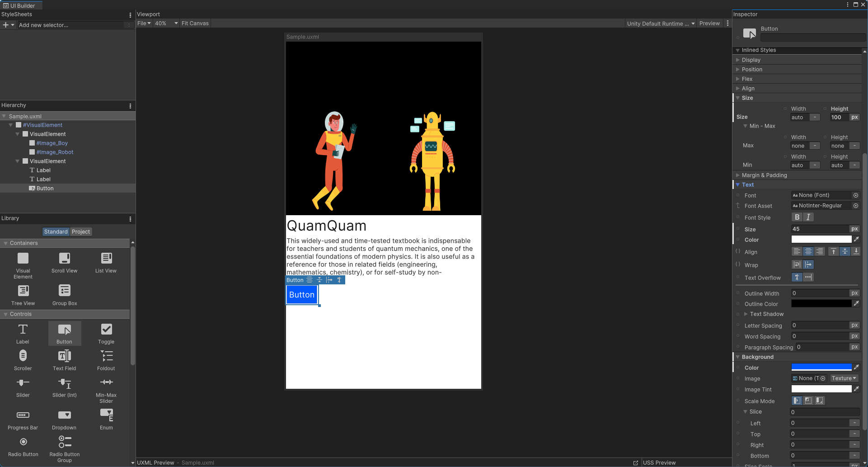Screen dimensions: 868x467
Task: Switch to the Standard library tab
Action: click(x=56, y=231)
